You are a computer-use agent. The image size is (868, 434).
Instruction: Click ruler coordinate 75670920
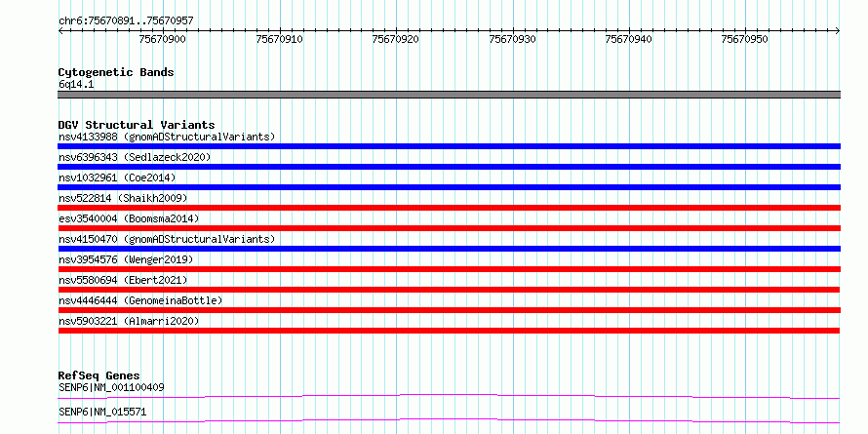396,39
